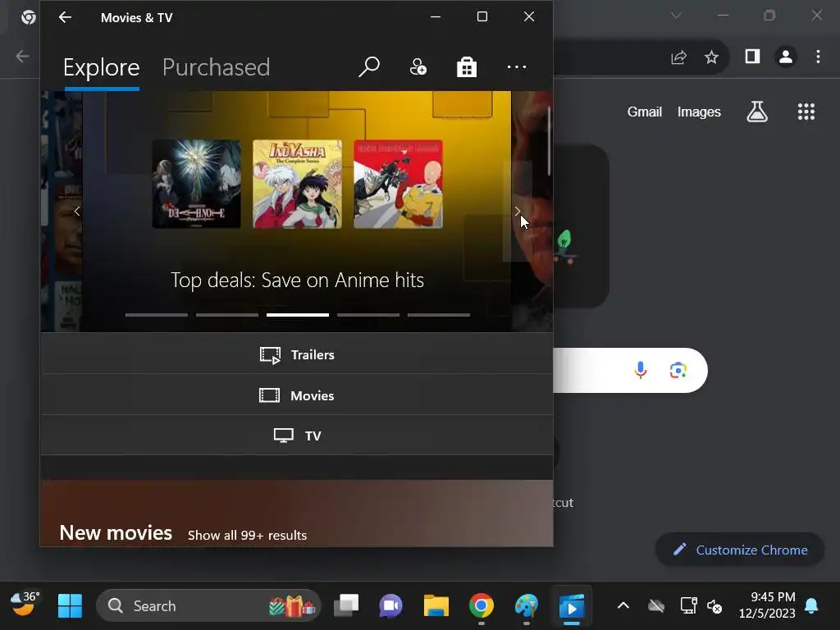This screenshot has width=840, height=630.
Task: Open Search Labs flask icon in Chrome
Action: tap(757, 112)
